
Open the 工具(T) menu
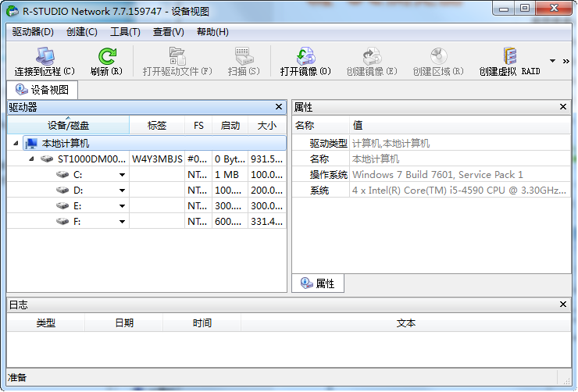[125, 32]
